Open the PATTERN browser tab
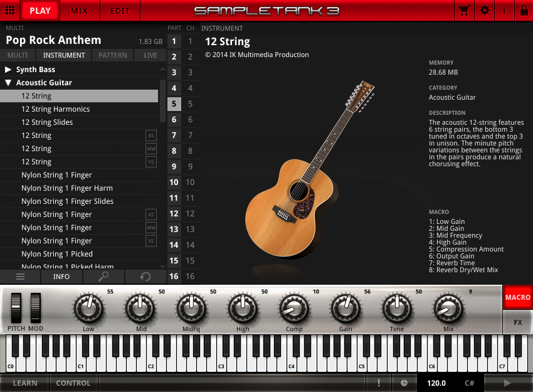This screenshot has width=533, height=392. click(x=112, y=55)
